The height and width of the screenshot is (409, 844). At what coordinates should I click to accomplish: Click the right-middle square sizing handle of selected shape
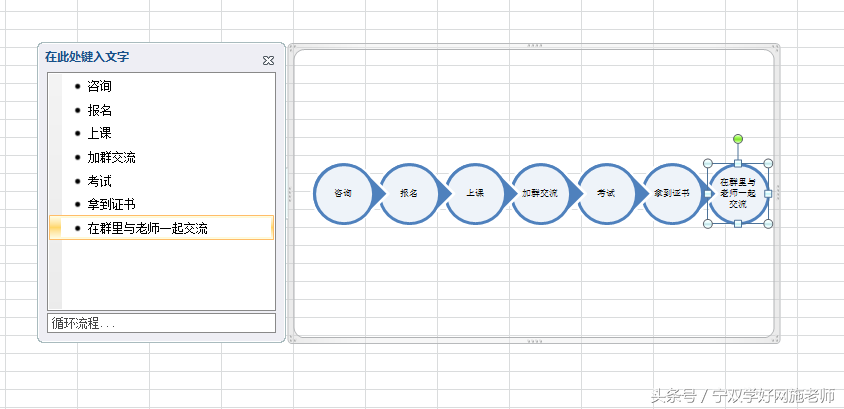coord(769,193)
